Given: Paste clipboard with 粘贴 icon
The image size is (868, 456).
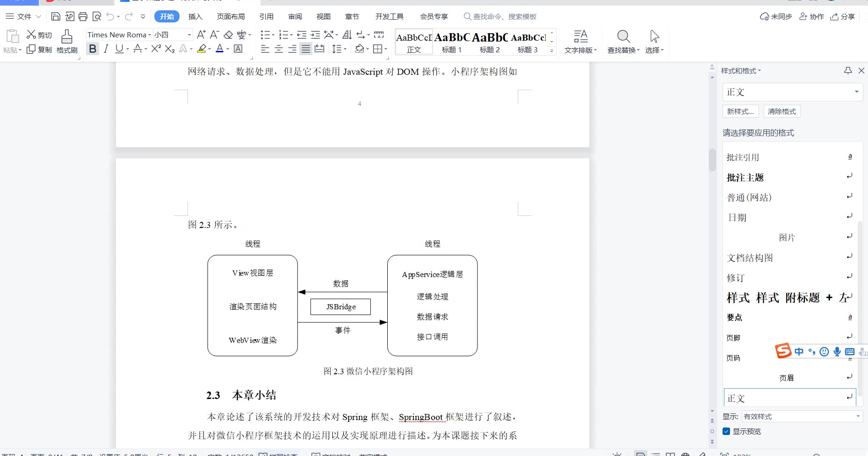Looking at the screenshot, I should [x=12, y=37].
